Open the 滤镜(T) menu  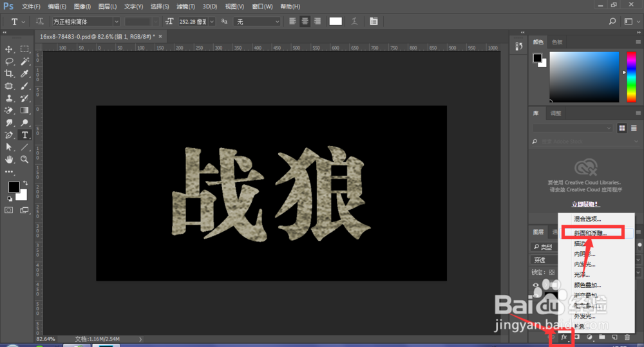click(185, 6)
